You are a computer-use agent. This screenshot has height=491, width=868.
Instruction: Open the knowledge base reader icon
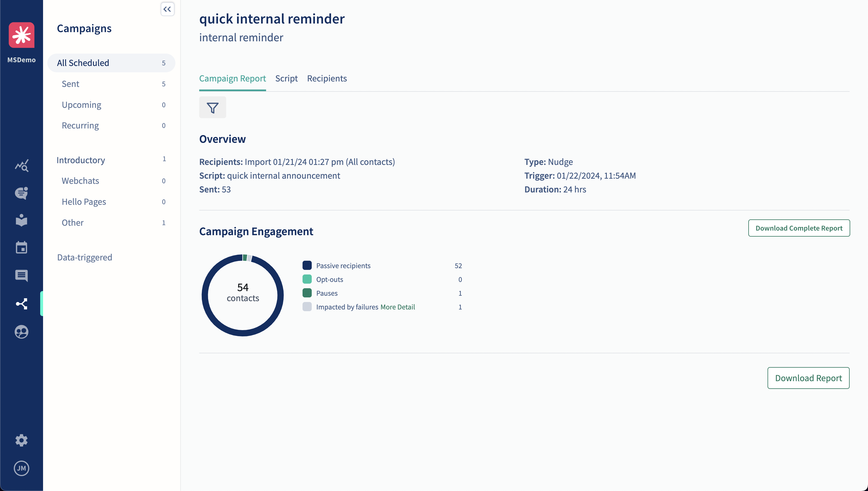point(21,220)
